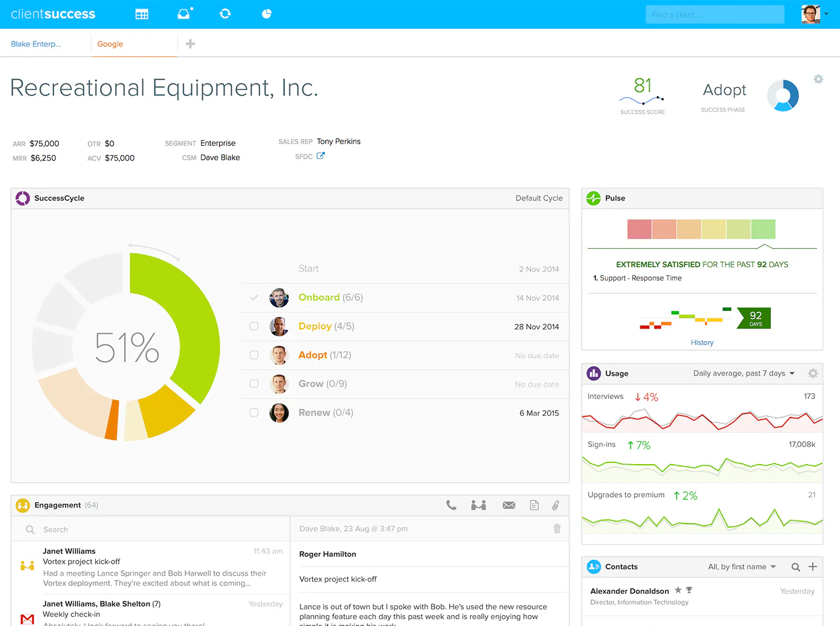Add a new client tab with plus

[191, 44]
